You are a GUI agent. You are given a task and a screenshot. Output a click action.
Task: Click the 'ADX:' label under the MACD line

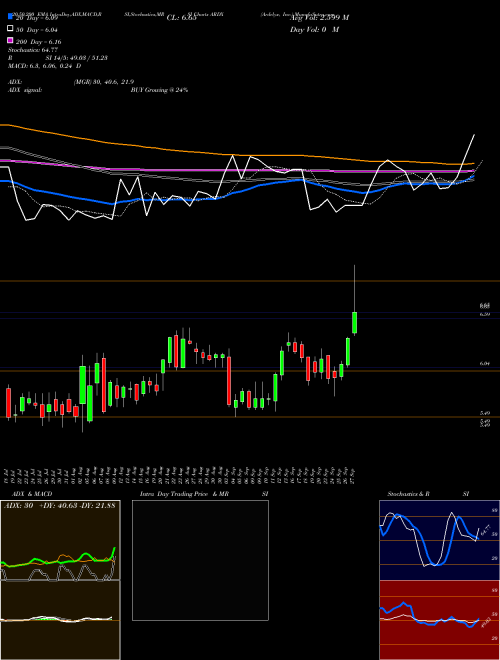pos(15,82)
